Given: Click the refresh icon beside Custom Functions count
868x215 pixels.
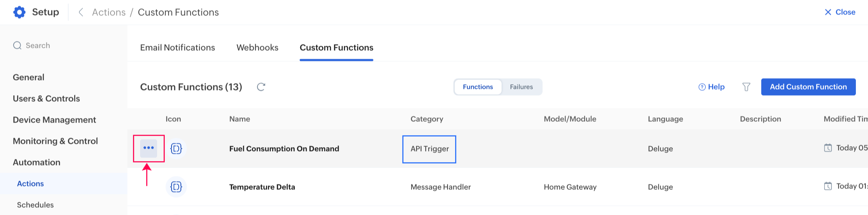Looking at the screenshot, I should point(261,87).
